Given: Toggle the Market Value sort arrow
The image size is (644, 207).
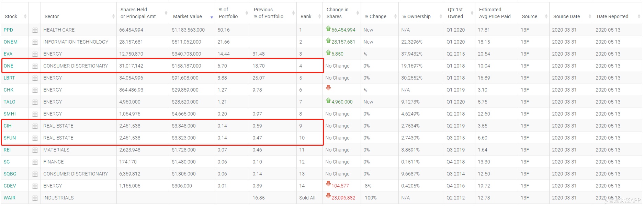Looking at the screenshot, I should [x=212, y=17].
